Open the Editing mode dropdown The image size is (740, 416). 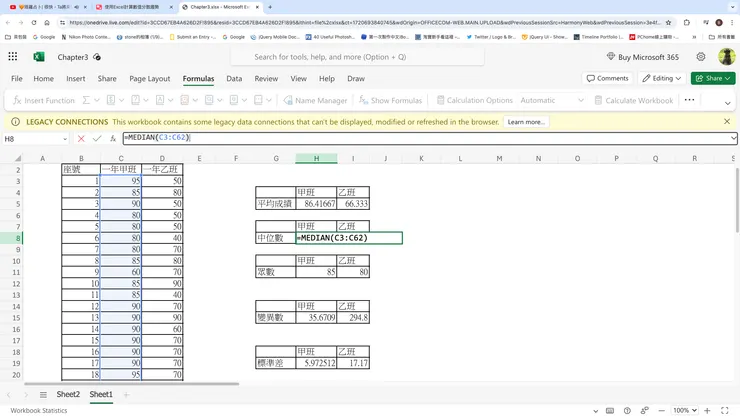tap(662, 78)
